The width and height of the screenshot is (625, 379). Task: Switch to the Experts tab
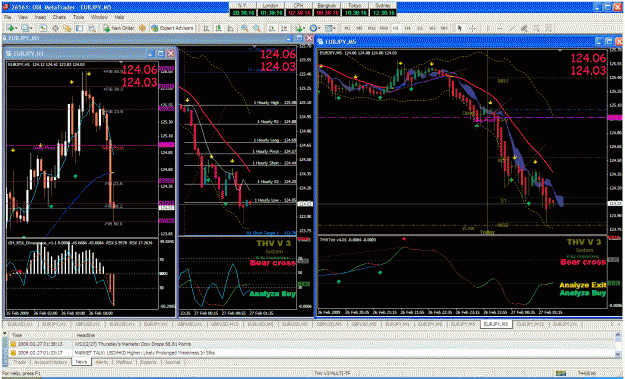click(148, 362)
